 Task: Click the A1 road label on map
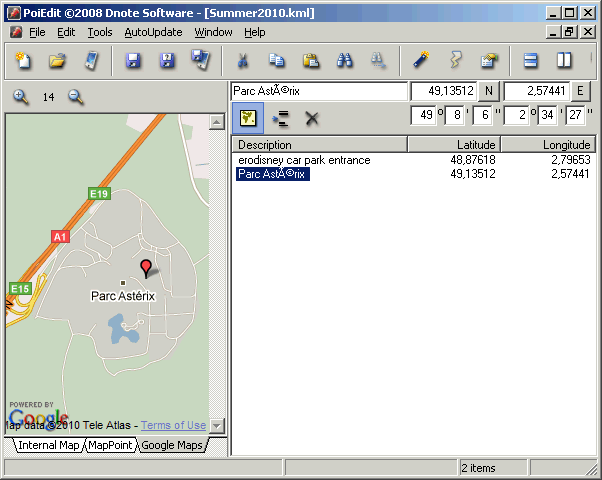click(60, 237)
